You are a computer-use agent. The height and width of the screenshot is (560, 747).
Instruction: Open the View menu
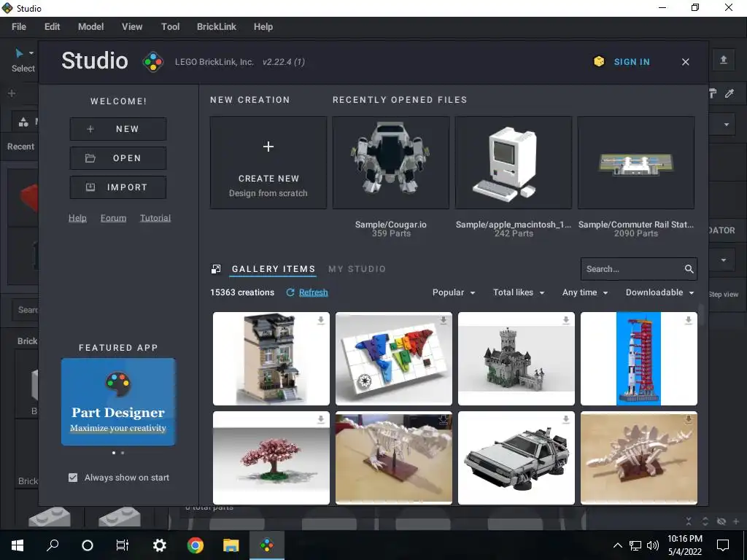[x=132, y=27]
